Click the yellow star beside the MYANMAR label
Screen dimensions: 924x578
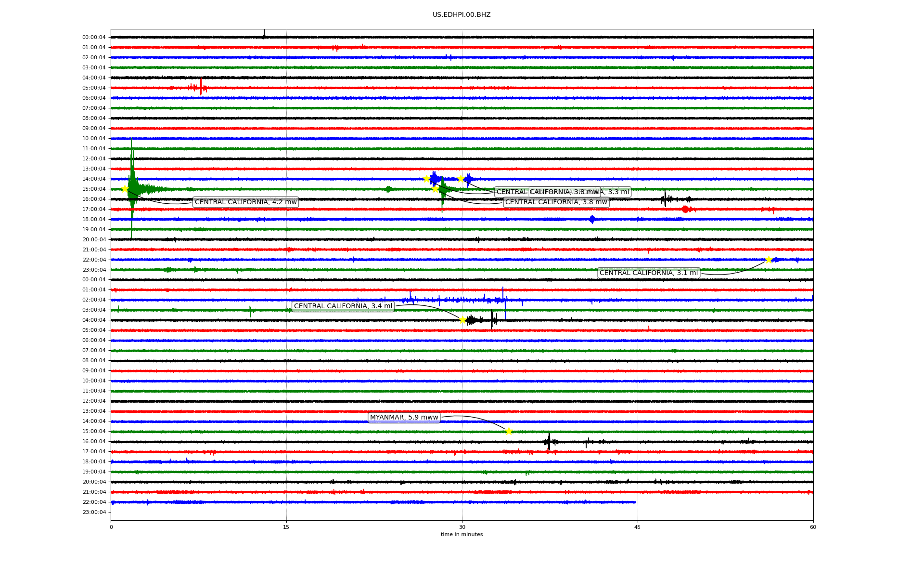[509, 431]
